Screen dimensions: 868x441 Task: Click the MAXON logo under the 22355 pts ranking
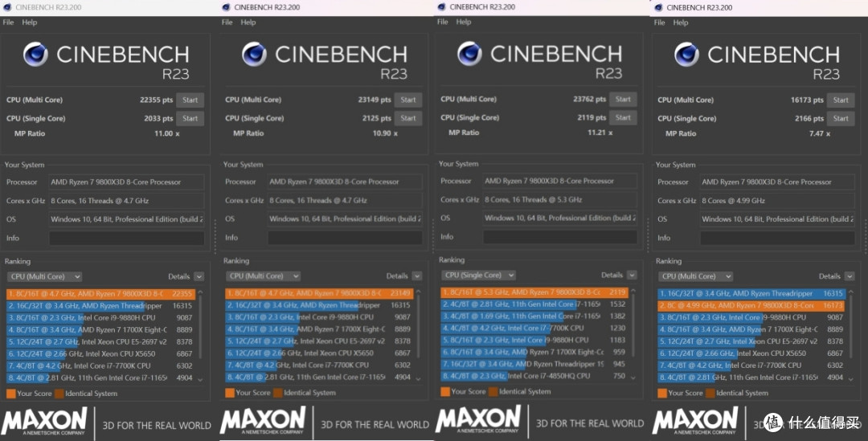[x=44, y=422]
